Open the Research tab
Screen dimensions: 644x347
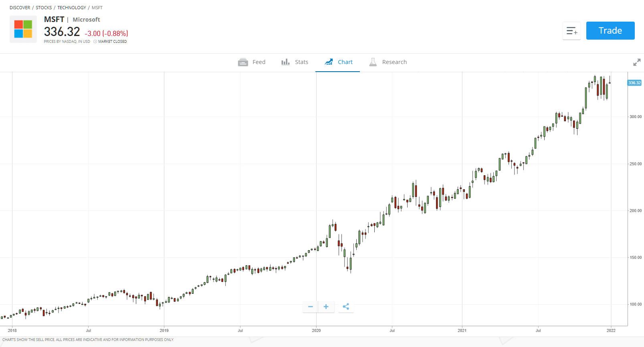coord(388,62)
